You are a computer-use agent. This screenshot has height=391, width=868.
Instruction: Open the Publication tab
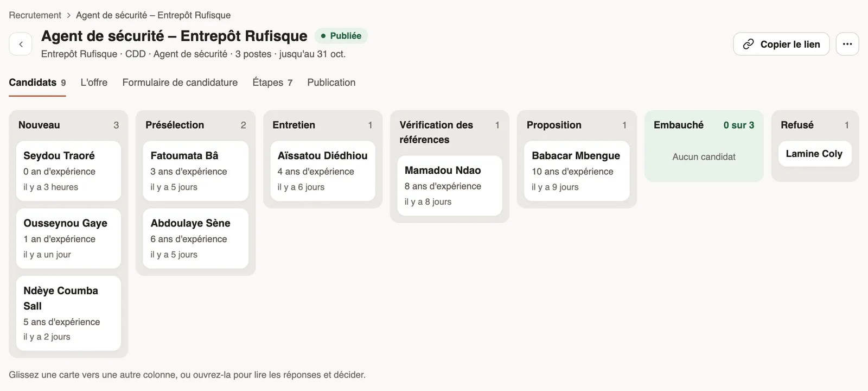pyautogui.click(x=331, y=83)
